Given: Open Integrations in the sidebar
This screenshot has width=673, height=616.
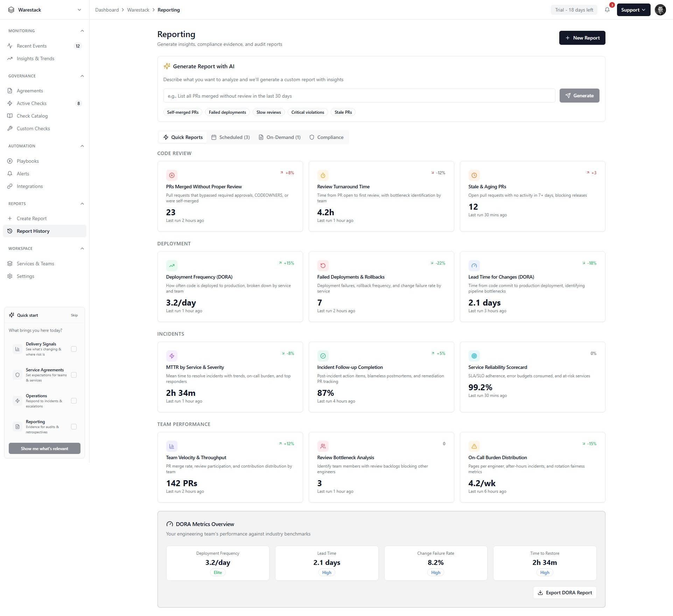Looking at the screenshot, I should pos(30,186).
